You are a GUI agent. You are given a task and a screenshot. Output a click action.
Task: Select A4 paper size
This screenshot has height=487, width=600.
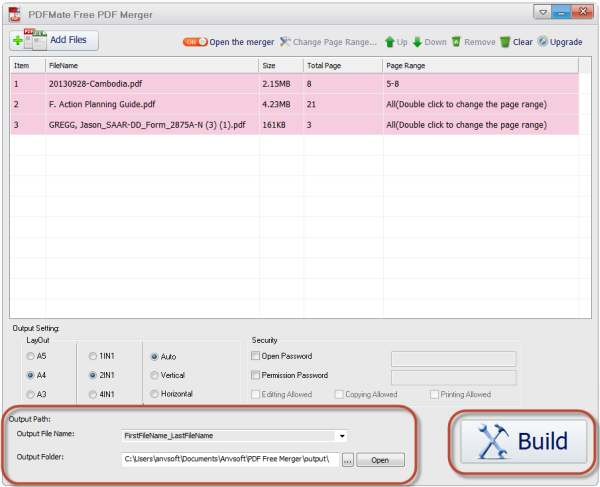tap(30, 375)
